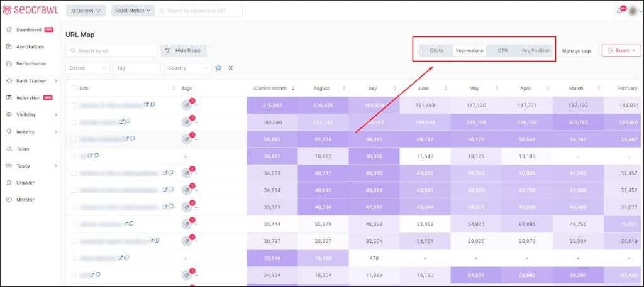Open the user avatar dropdown
Screen dimensions: 644x287
tap(635, 11)
